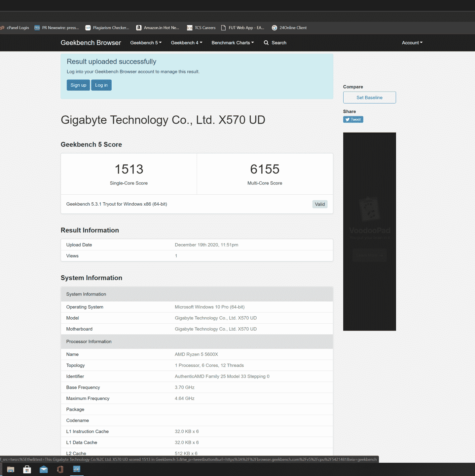Click the 6155 multi-core score
475x476 pixels.
coord(265,169)
